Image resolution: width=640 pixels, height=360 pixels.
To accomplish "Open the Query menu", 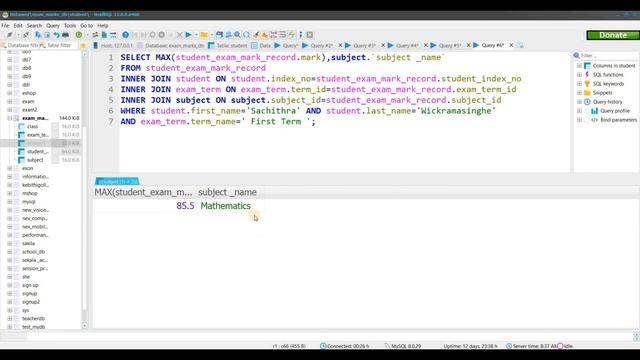I will click(x=53, y=25).
